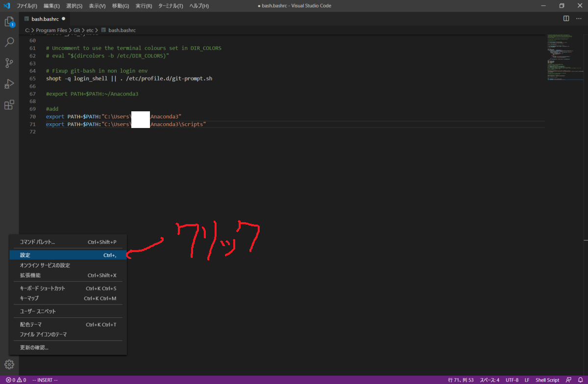Image resolution: width=588 pixels, height=384 pixels.
Task: Open the ヘルプ(H) menu
Action: click(x=199, y=6)
